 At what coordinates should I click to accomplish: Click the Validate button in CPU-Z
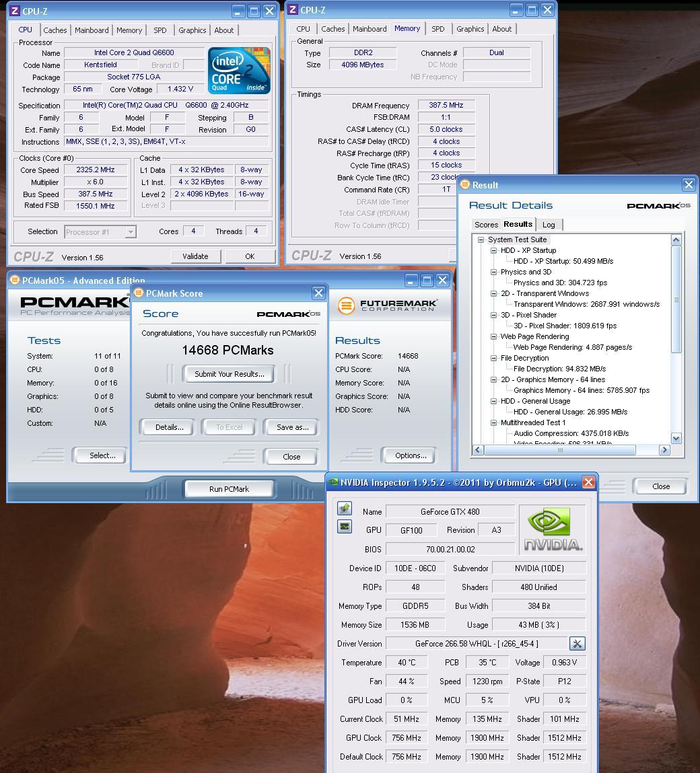(195, 256)
